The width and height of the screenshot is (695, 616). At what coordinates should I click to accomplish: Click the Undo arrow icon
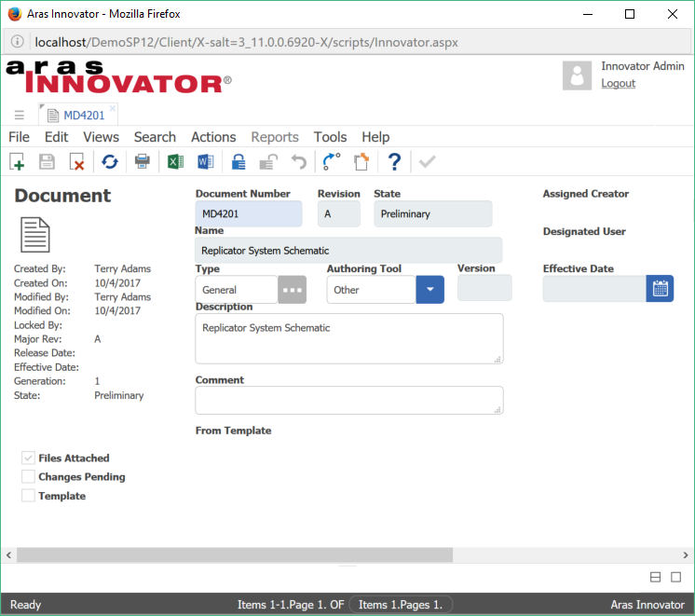(299, 162)
